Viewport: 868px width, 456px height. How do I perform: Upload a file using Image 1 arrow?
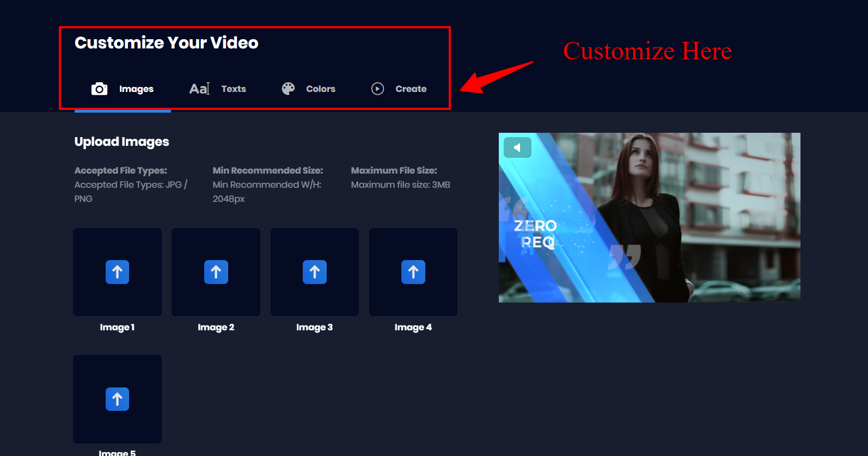(117, 272)
